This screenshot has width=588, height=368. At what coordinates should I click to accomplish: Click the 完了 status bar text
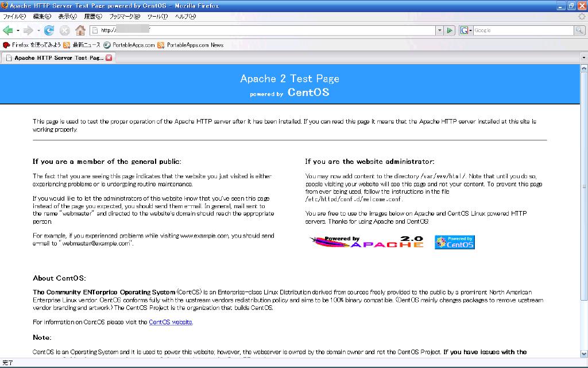point(7,363)
